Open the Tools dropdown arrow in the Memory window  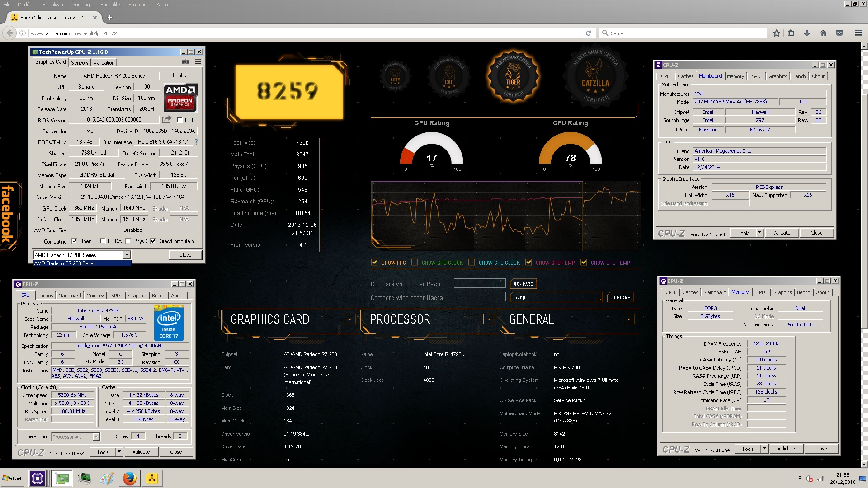pyautogui.click(x=764, y=449)
